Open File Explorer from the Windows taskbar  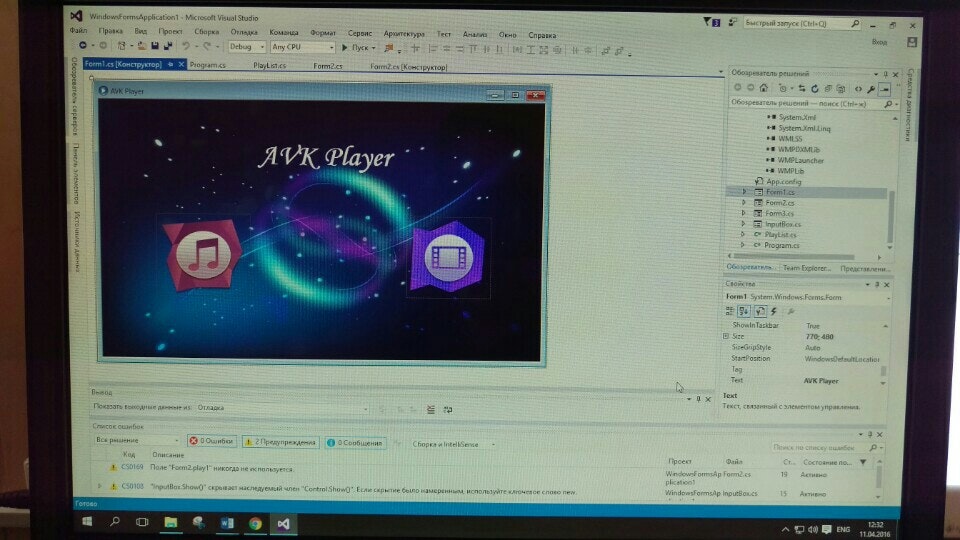point(171,523)
